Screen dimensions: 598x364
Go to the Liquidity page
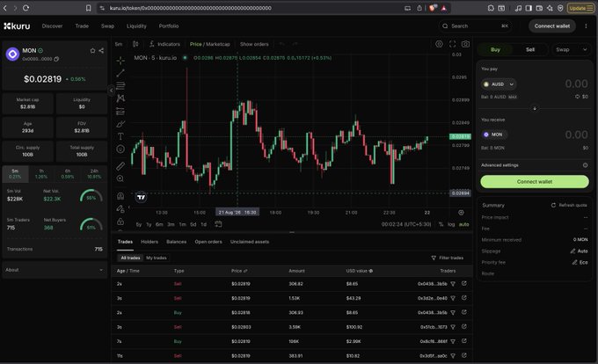tap(136, 25)
